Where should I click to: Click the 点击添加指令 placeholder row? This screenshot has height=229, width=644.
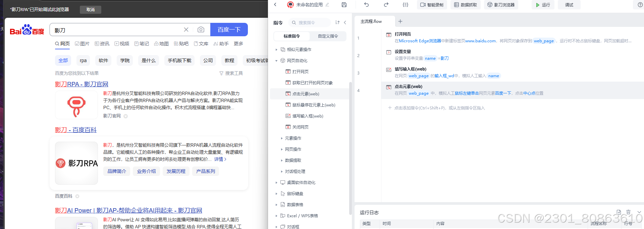tap(436, 108)
